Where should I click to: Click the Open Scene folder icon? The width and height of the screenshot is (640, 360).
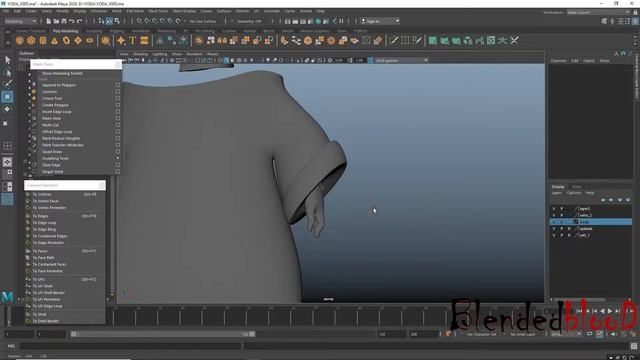tap(56, 21)
